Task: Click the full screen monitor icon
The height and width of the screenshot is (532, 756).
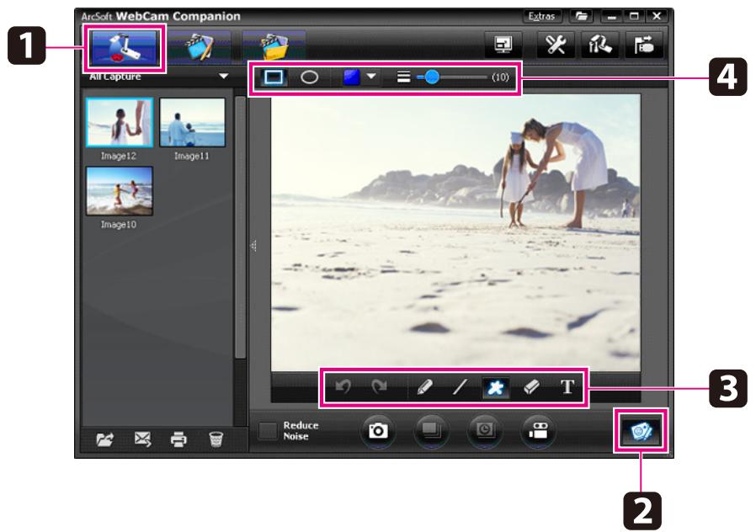Action: tap(503, 45)
